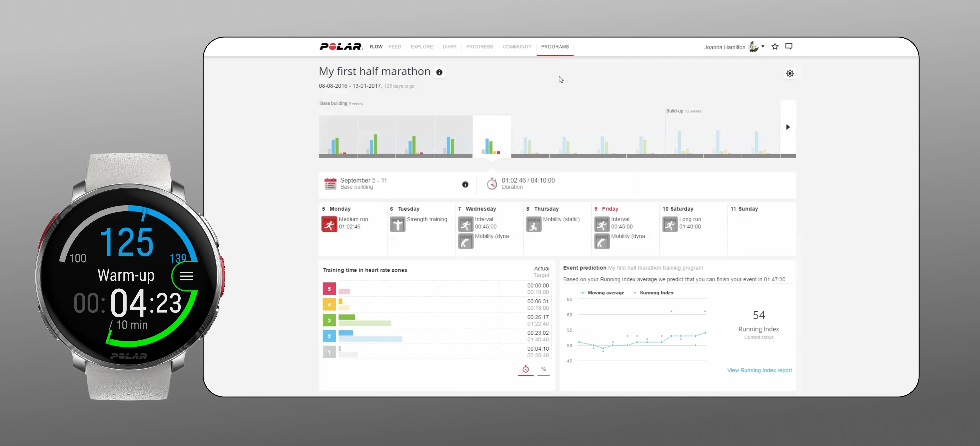Image resolution: width=980 pixels, height=446 pixels.
Task: Click the green zone 3 swatch
Action: [329, 320]
